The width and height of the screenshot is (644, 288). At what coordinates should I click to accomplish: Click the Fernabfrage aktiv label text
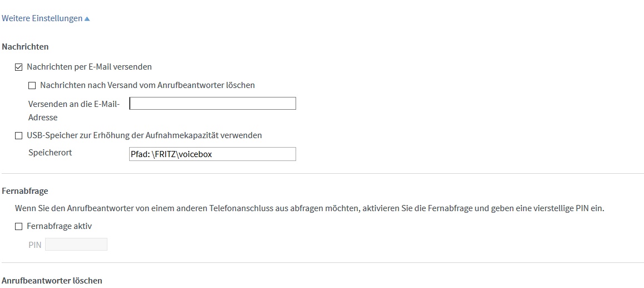[x=59, y=226]
